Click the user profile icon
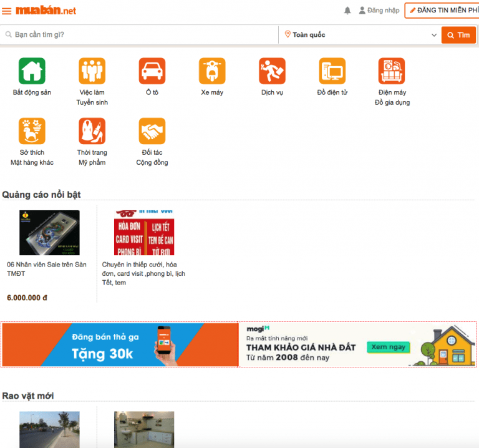Screen dimensions: 479x448 pyautogui.click(x=362, y=11)
